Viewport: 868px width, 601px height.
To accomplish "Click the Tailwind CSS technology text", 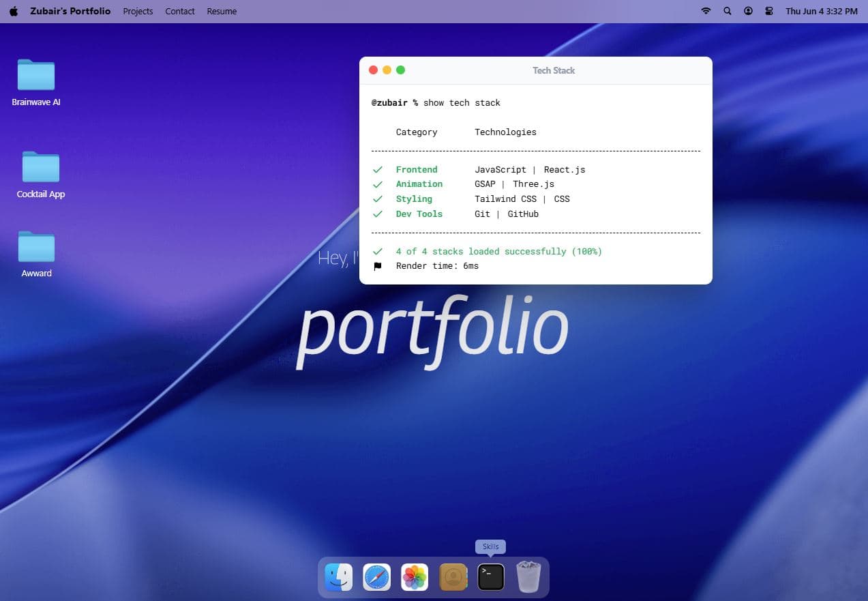I will pos(505,199).
